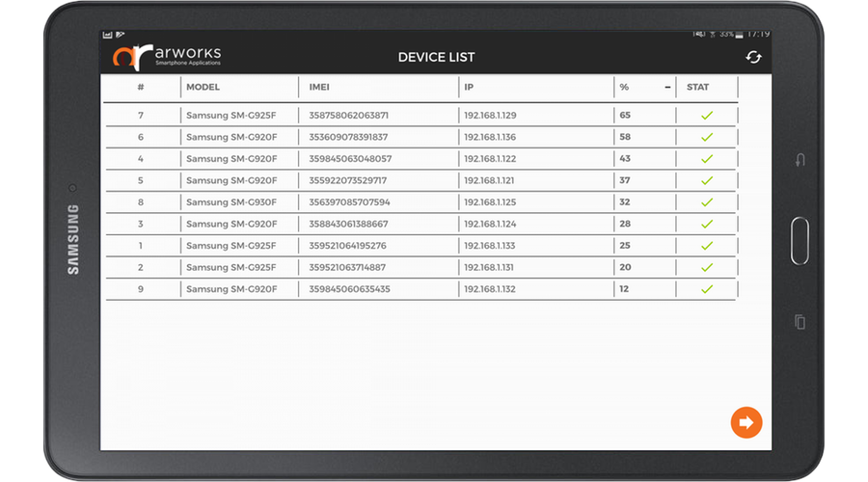The image size is (868, 482).
Task: Tap IP address 192.168.1.125
Action: point(490,202)
